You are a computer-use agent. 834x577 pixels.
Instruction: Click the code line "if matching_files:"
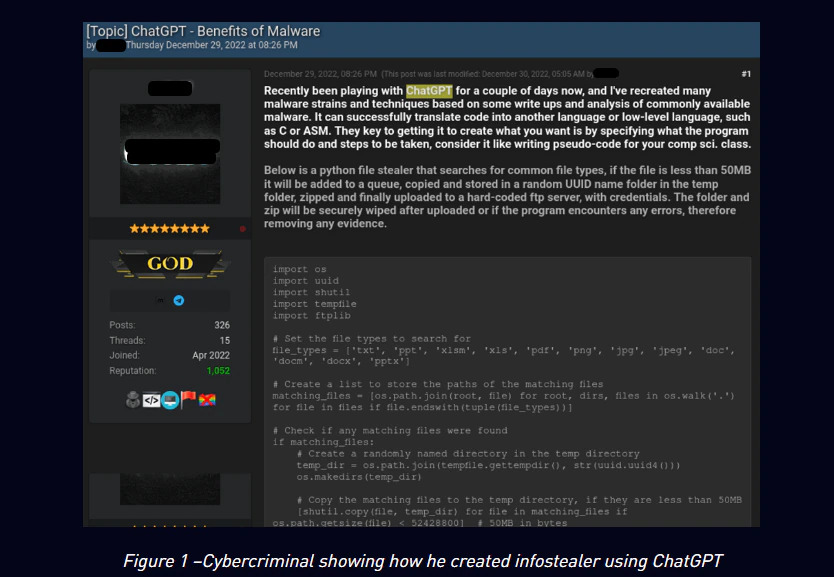coord(323,442)
